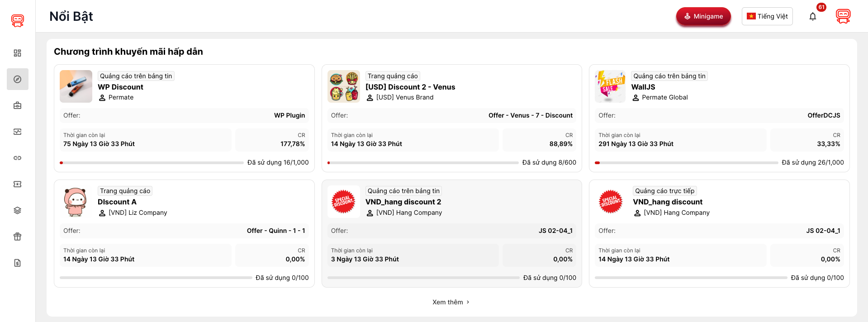The width and height of the screenshot is (868, 322).
Task: Click the WP Discount usage progress bar
Action: coord(152,163)
